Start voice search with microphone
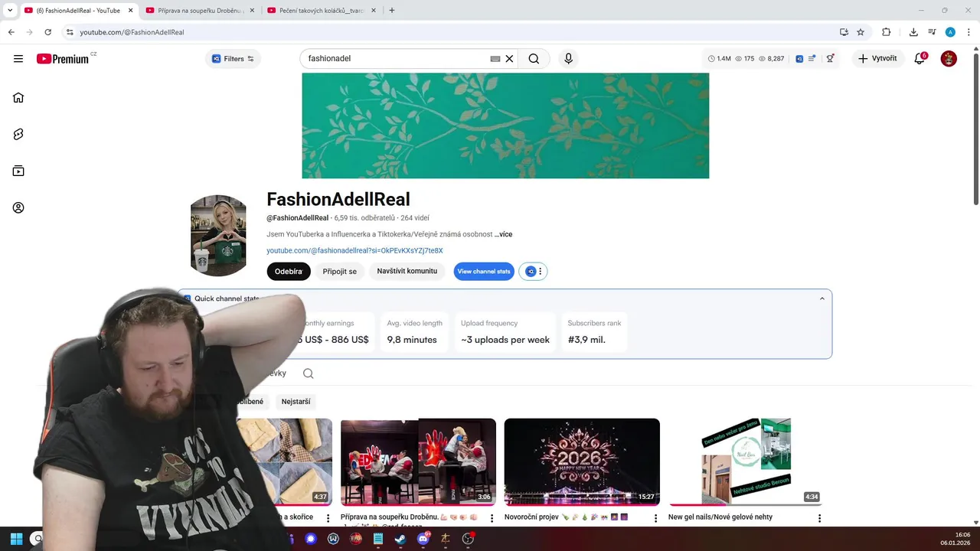980x551 pixels. click(x=568, y=59)
